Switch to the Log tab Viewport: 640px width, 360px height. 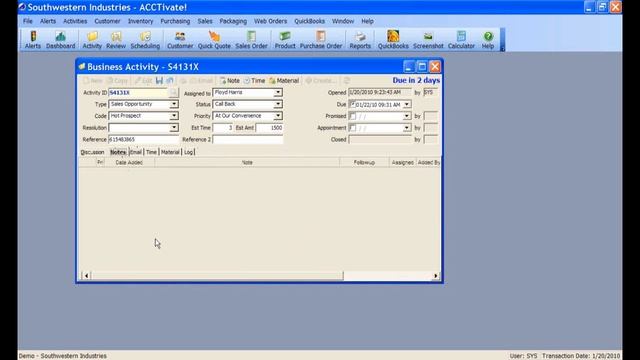pyautogui.click(x=188, y=152)
